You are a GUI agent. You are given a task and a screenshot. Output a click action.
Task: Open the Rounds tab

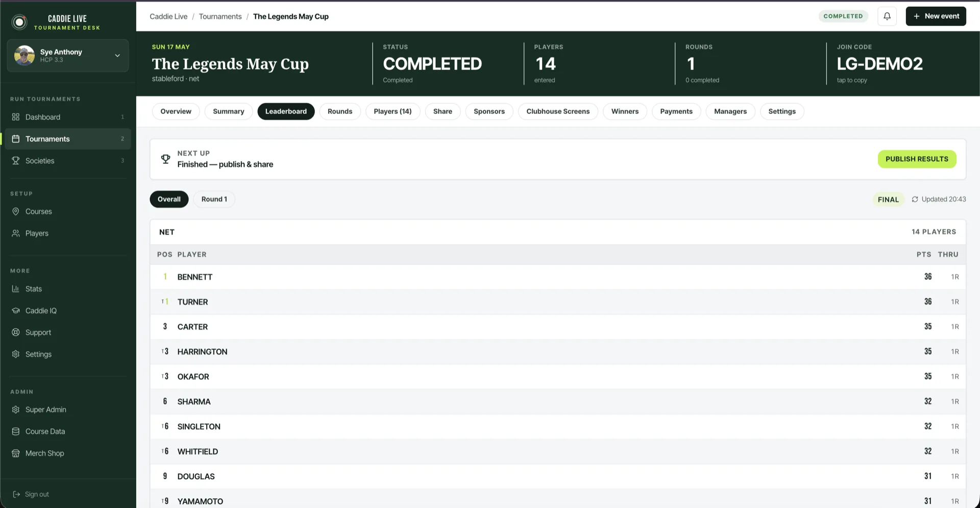pos(340,111)
